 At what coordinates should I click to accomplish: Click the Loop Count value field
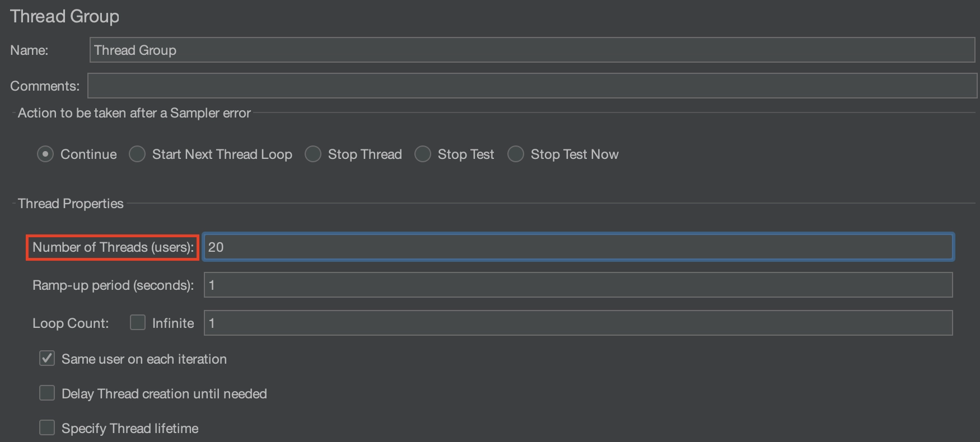point(578,323)
